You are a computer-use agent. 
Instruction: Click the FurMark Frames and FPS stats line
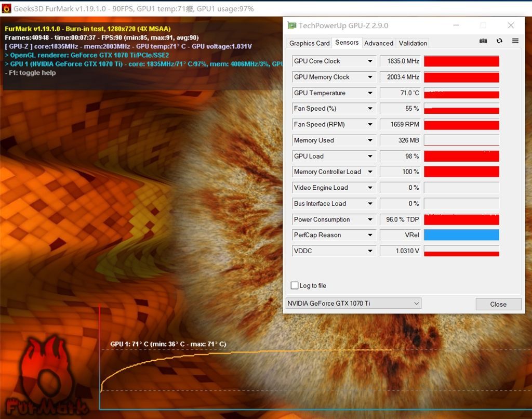[x=101, y=38]
